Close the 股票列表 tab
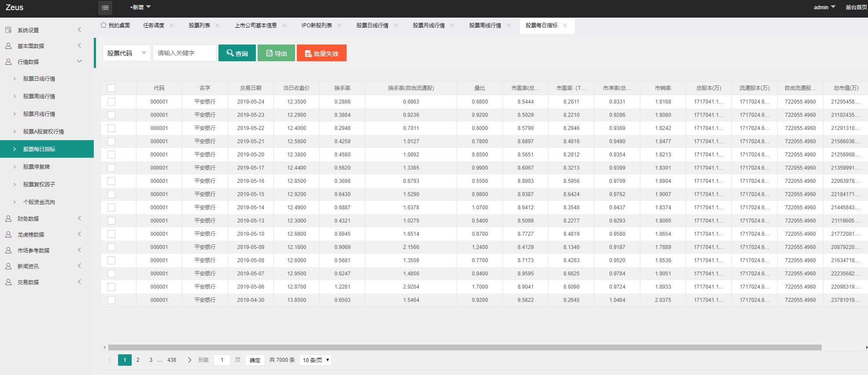This screenshot has width=868, height=375. click(218, 26)
